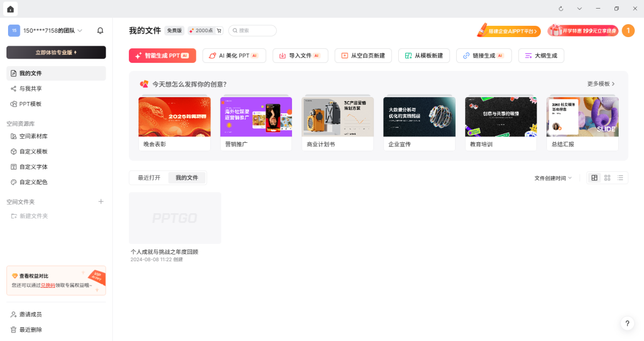Open the 个人成就与挑战之年度回顾 file thumbnail
Screen dimensions: 644x341
click(x=175, y=218)
